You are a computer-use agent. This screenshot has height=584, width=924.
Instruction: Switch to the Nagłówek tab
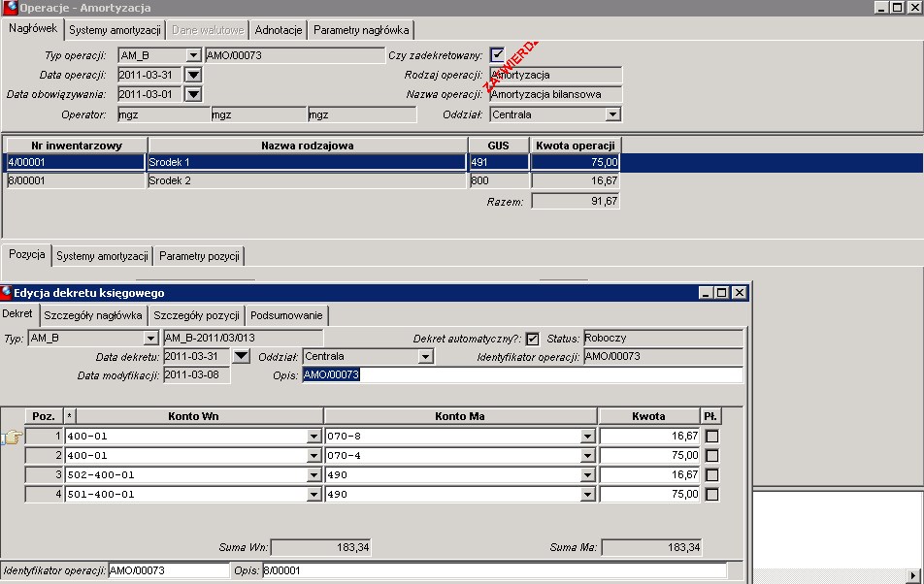click(33, 28)
